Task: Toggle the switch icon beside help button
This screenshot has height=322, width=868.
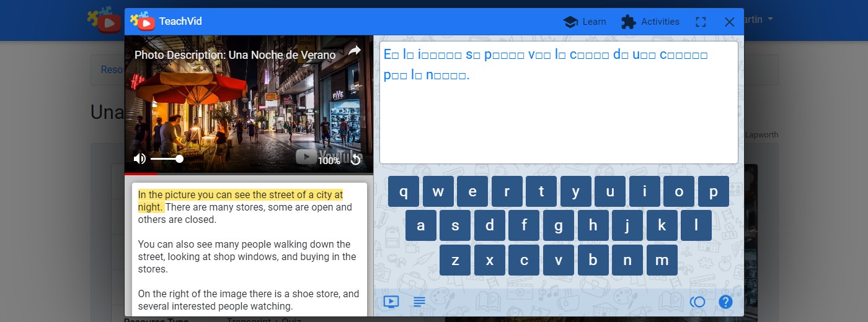Action: (x=697, y=302)
